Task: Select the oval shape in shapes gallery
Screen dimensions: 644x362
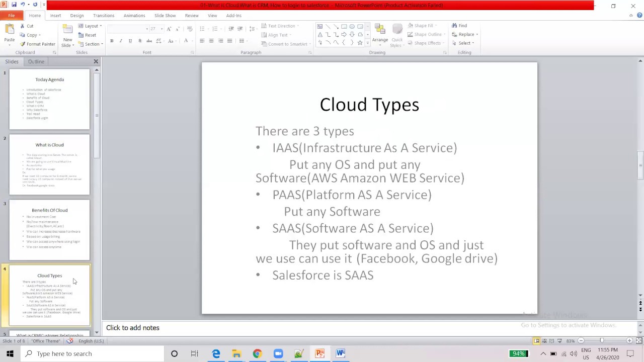Action: [352, 27]
